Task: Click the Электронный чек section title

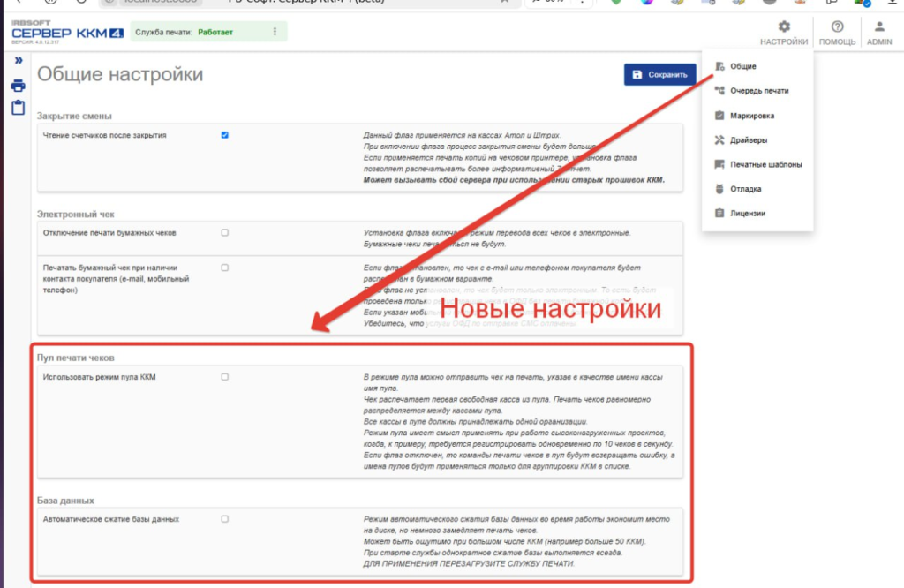Action: [76, 214]
